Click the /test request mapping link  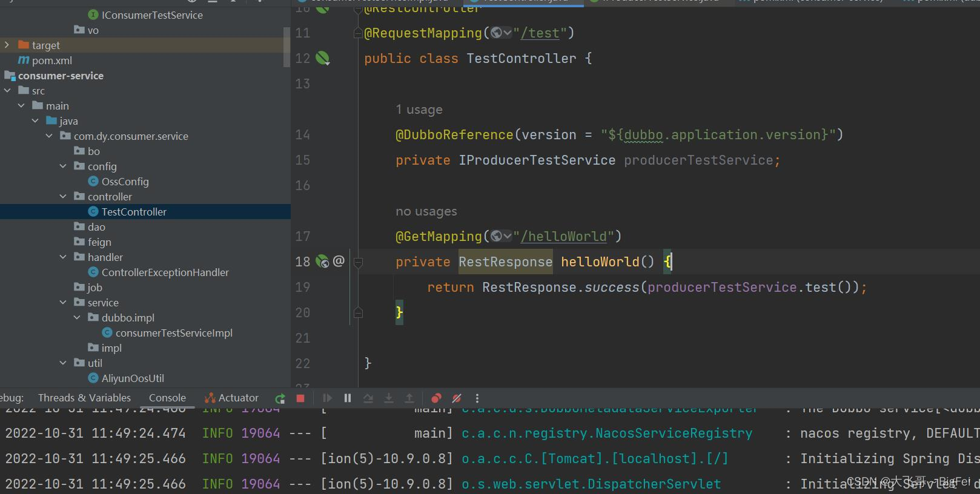click(540, 33)
